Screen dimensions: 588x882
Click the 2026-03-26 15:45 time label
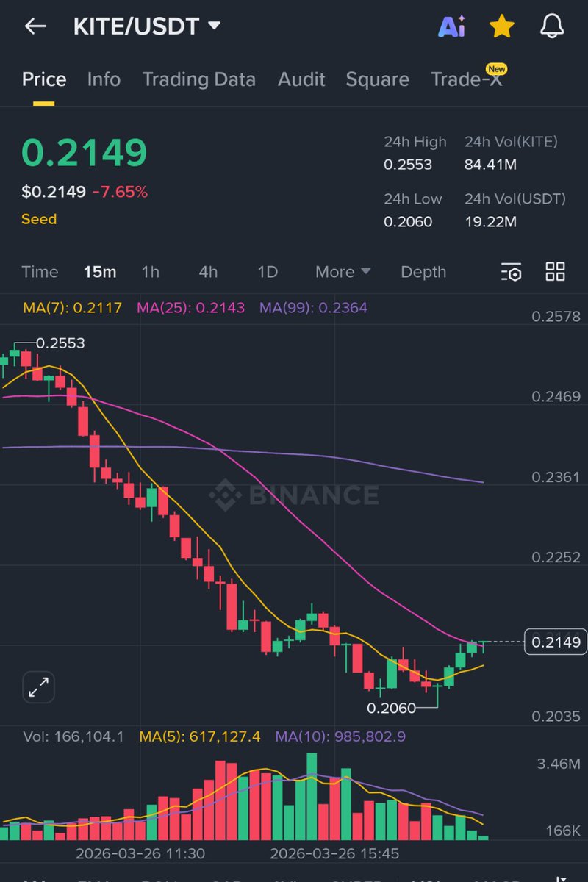tap(334, 853)
